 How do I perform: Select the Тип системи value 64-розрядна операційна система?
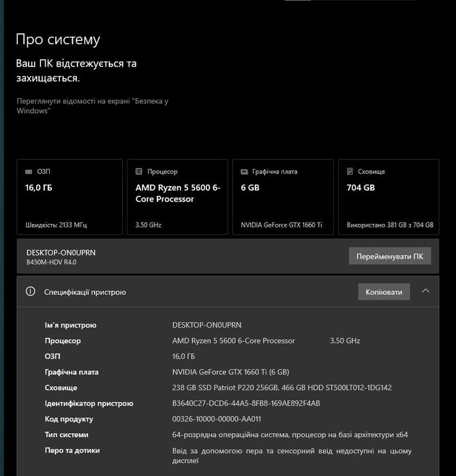coord(290,434)
